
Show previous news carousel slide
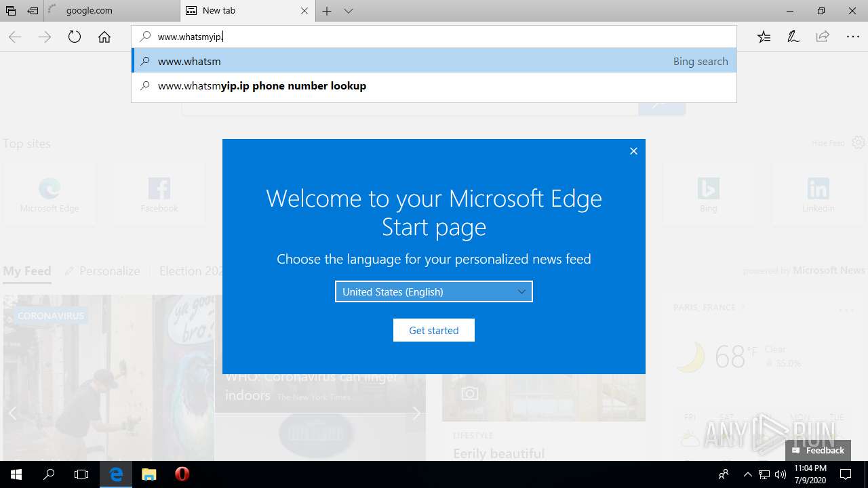coord(12,413)
